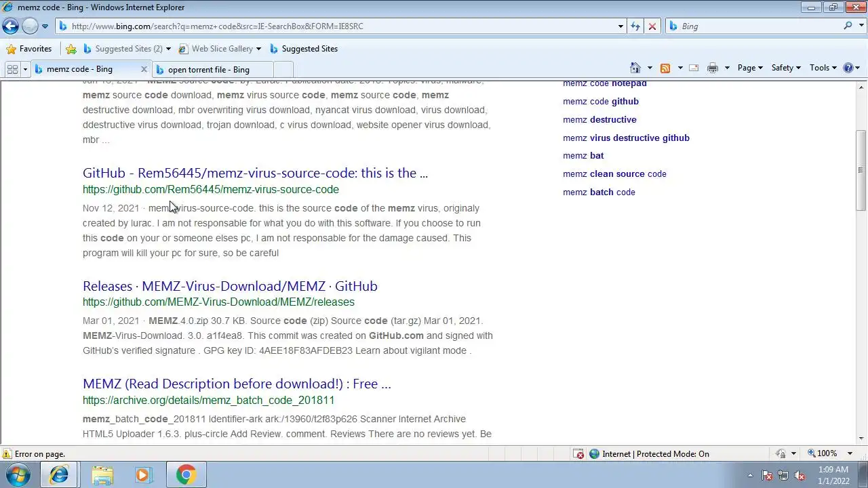The height and width of the screenshot is (488, 868).
Task: Open Releases MEMZ-Virus-Download result title
Action: click(230, 286)
